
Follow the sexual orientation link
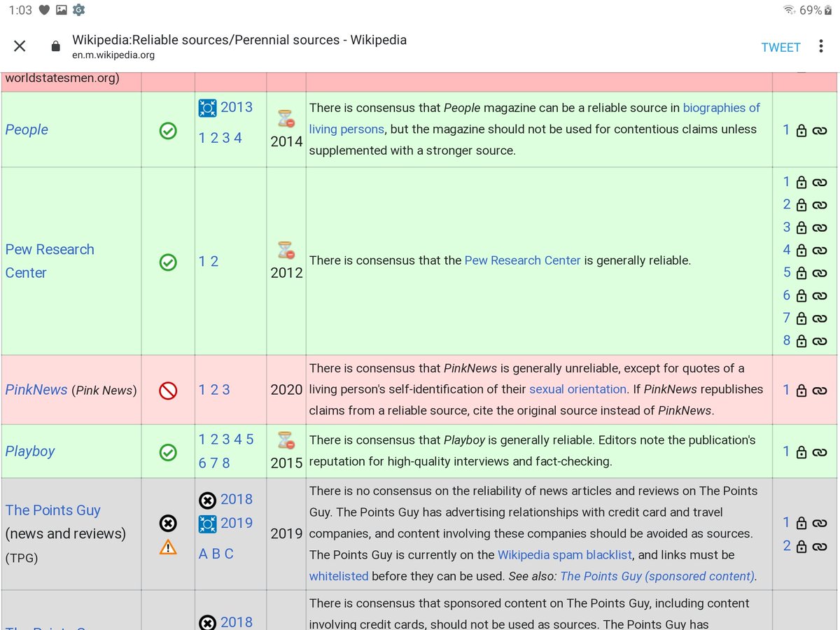[x=578, y=389]
